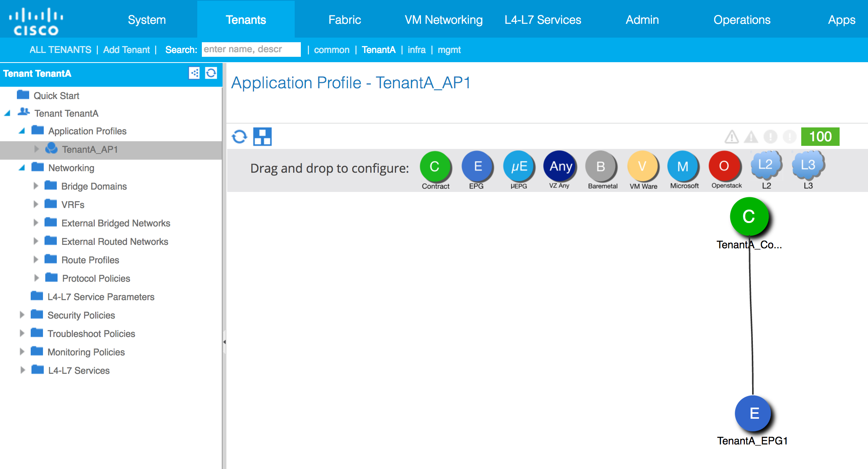Collapse the Networking tree node
The image size is (868, 469).
point(22,168)
